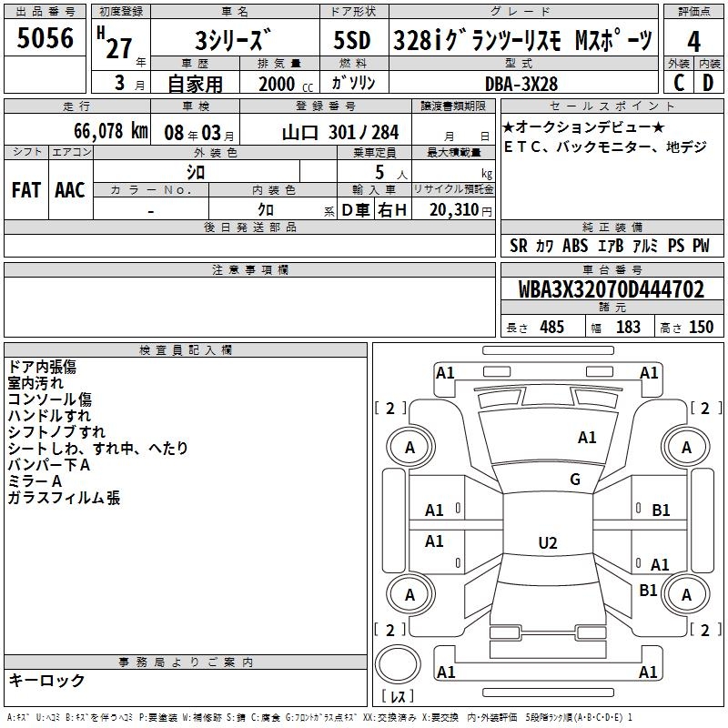Screen dimensions: 728x728
Task: Click the import type D車
Action: pos(355,210)
